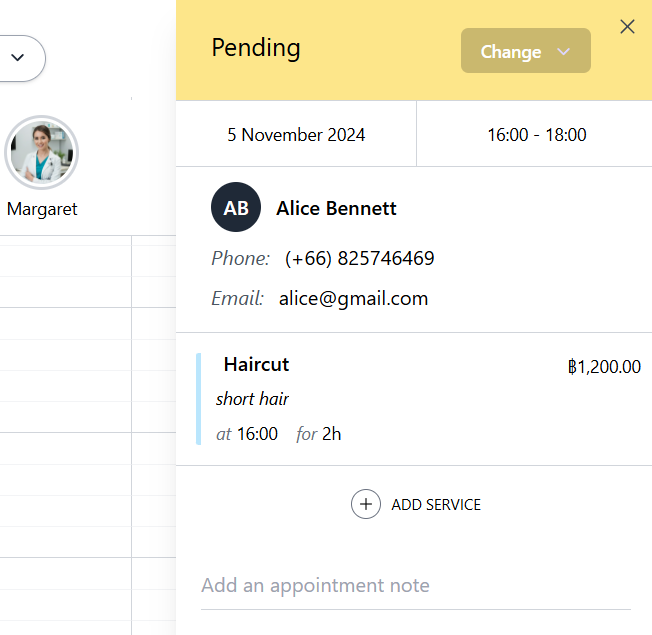Click the ฿1,200.00 service price

[604, 367]
